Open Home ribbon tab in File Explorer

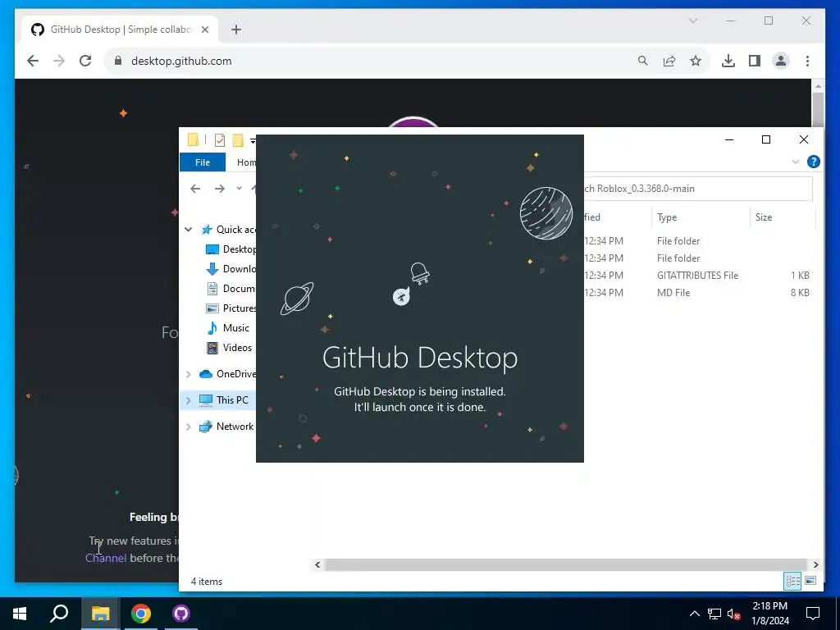pyautogui.click(x=246, y=162)
